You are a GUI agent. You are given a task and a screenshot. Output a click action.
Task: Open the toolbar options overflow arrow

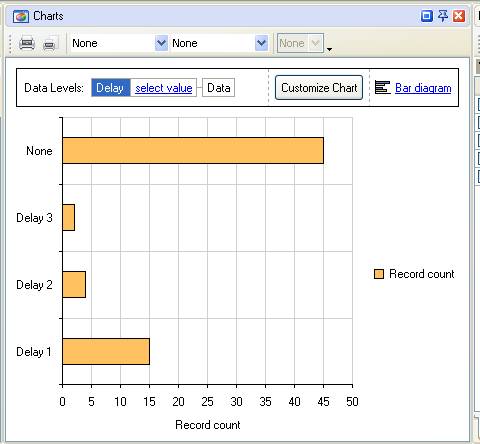click(329, 49)
